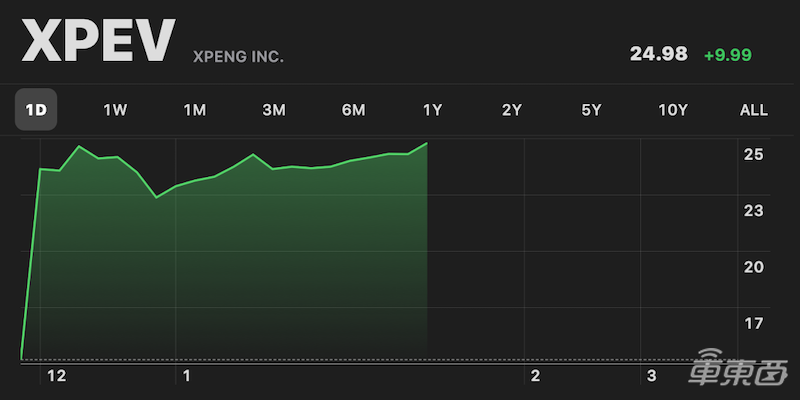This screenshot has height=400, width=800.
Task: Click the 2 o'clock time axis marker
Action: (x=536, y=376)
